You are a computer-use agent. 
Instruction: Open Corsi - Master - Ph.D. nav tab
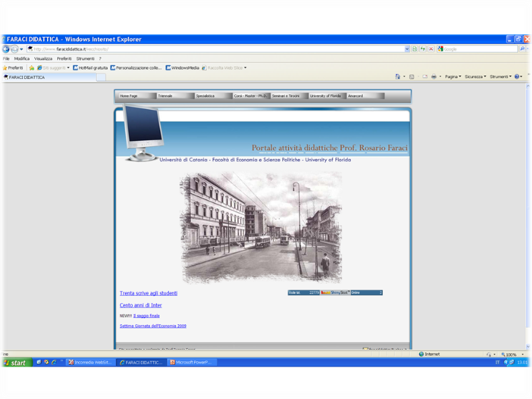(x=252, y=96)
